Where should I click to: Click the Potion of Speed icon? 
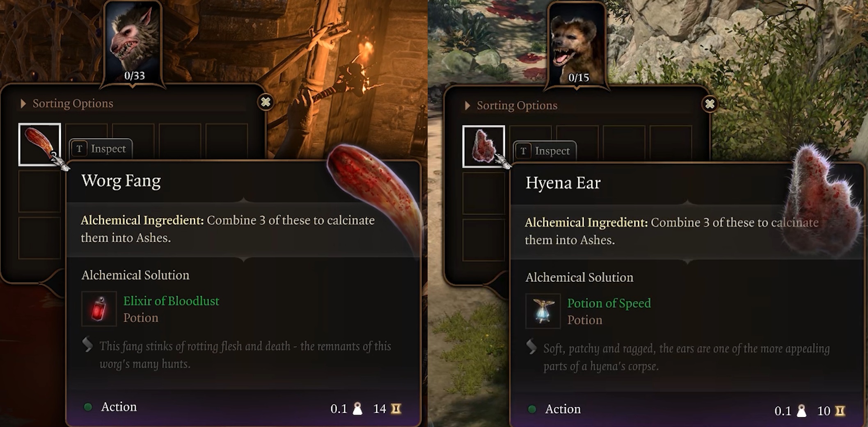(543, 311)
